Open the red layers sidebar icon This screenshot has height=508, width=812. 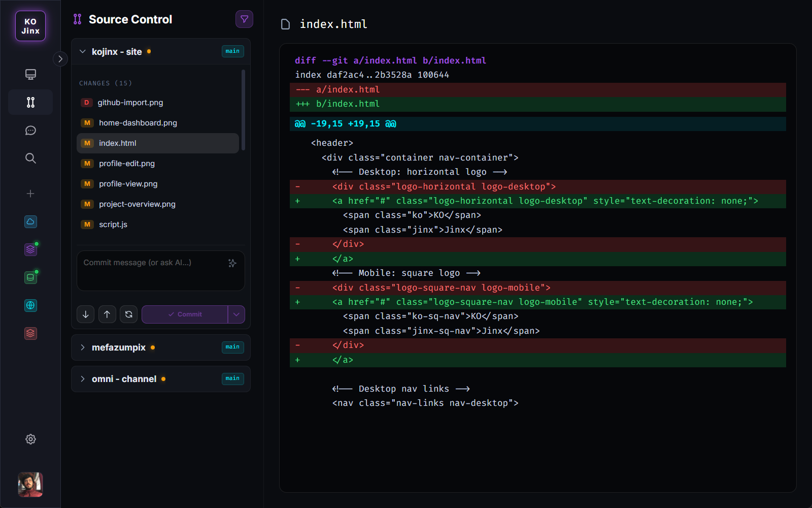30,333
